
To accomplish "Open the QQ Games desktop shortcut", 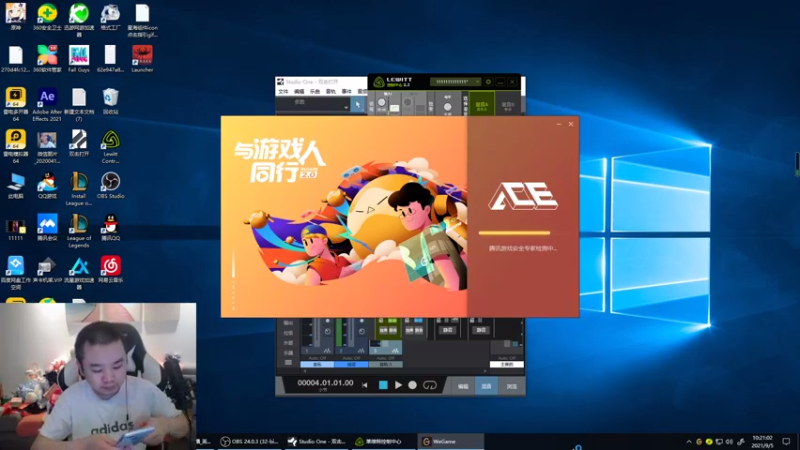I will point(47,185).
